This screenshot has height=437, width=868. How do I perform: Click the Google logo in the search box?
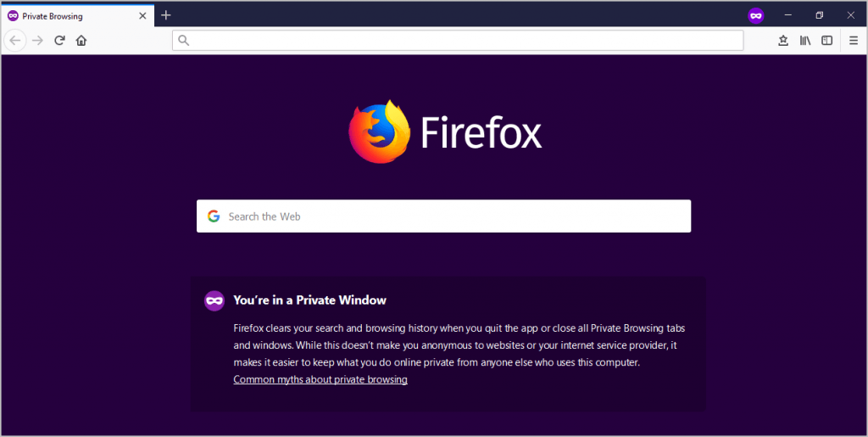pyautogui.click(x=214, y=216)
